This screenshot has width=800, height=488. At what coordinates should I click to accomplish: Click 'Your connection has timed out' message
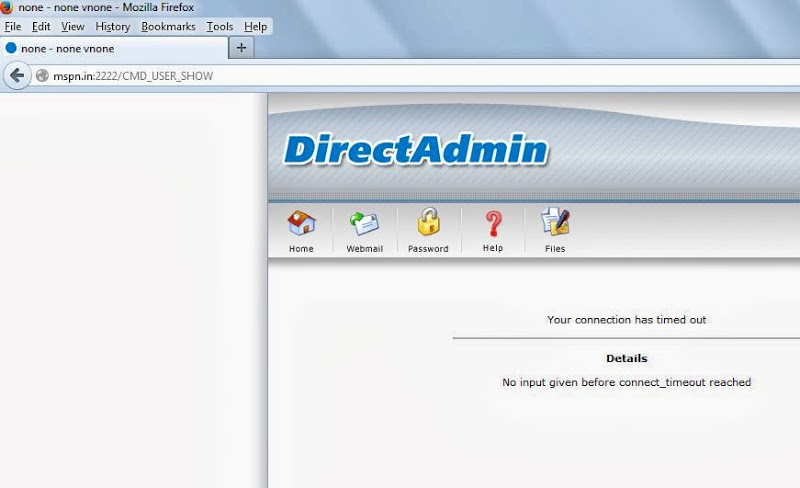pyautogui.click(x=627, y=320)
